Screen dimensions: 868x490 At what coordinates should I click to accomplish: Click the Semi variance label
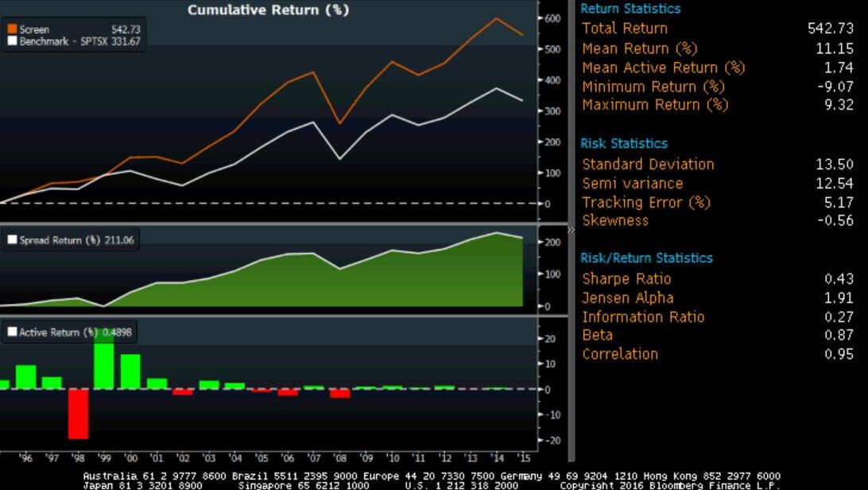(633, 183)
